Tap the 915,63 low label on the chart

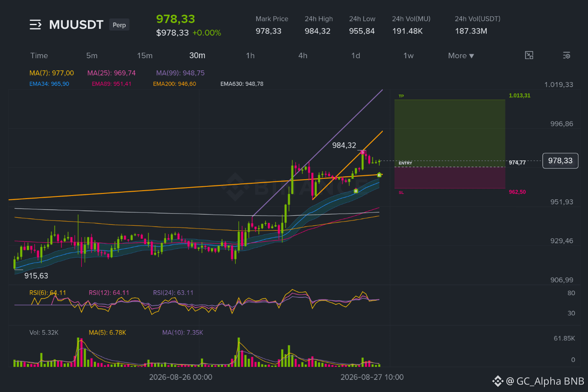36,276
